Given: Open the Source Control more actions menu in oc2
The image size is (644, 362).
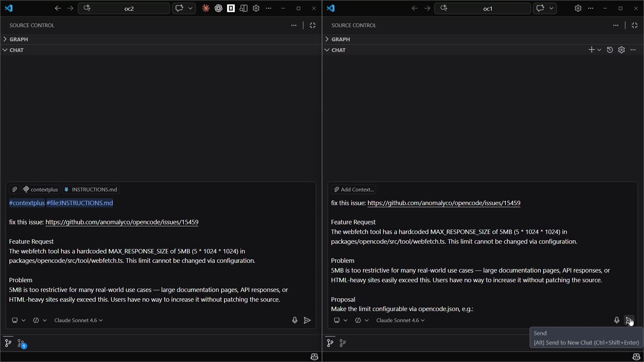Looking at the screenshot, I should [x=294, y=25].
